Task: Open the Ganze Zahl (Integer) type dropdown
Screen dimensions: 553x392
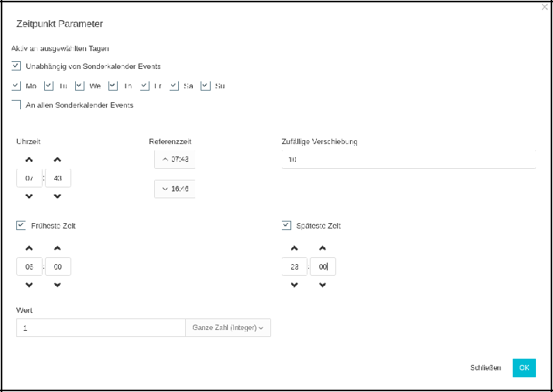Action: (x=228, y=328)
